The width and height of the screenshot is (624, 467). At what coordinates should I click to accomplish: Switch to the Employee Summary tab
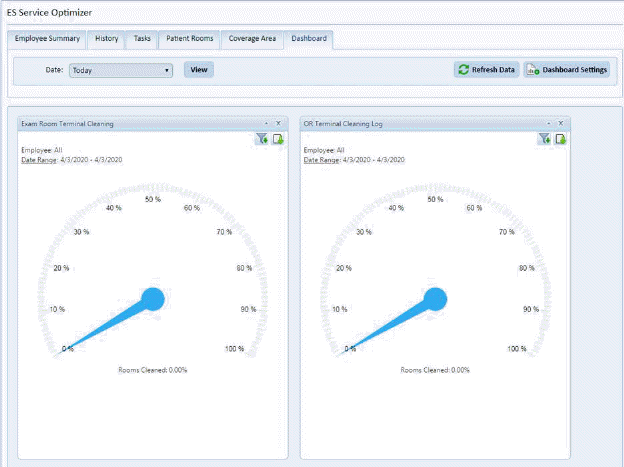[47, 39]
